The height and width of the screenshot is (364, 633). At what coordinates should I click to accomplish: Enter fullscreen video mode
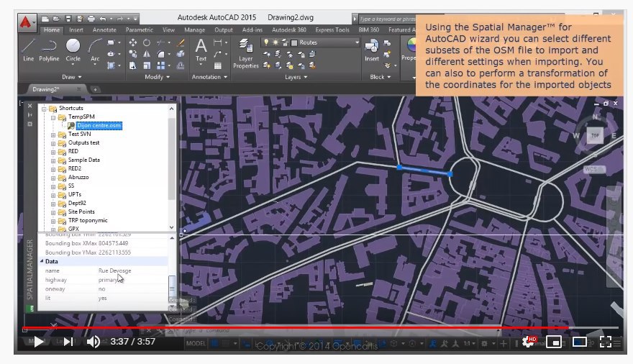606,342
